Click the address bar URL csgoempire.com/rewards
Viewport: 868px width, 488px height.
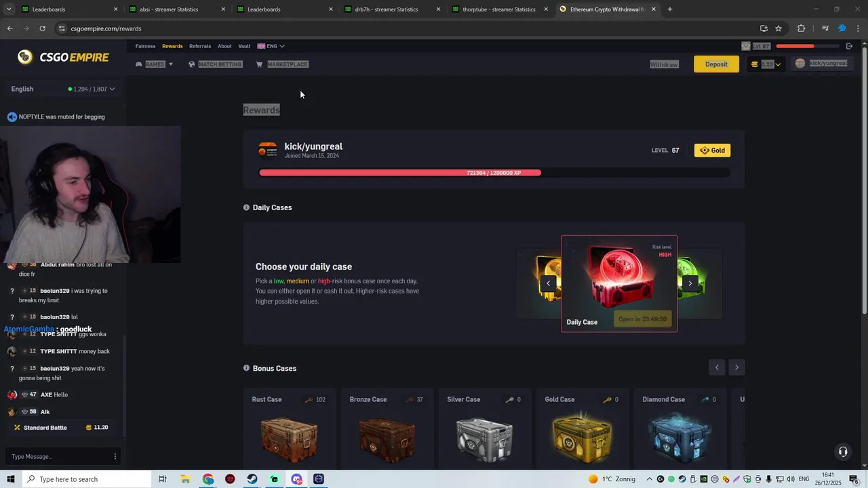[x=106, y=28]
